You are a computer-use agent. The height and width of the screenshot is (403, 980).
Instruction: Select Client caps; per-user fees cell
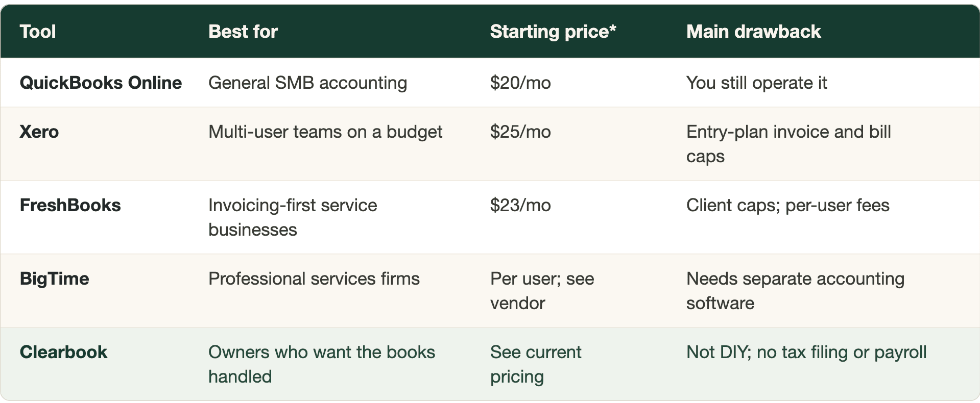[x=787, y=205]
